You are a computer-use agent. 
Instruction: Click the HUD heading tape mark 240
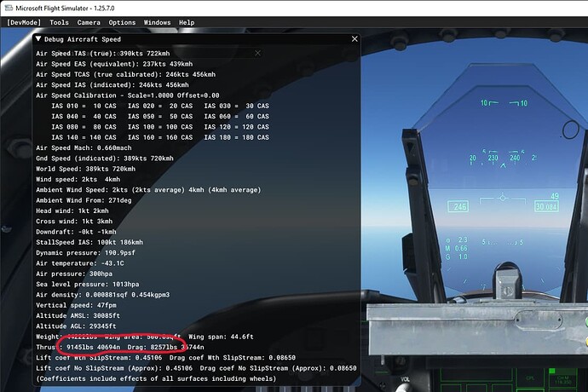click(x=515, y=158)
